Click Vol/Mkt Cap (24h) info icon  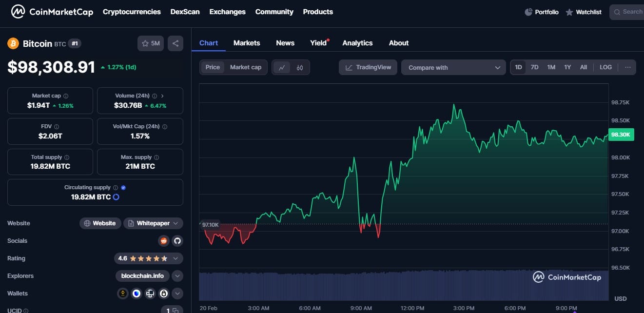click(x=165, y=127)
